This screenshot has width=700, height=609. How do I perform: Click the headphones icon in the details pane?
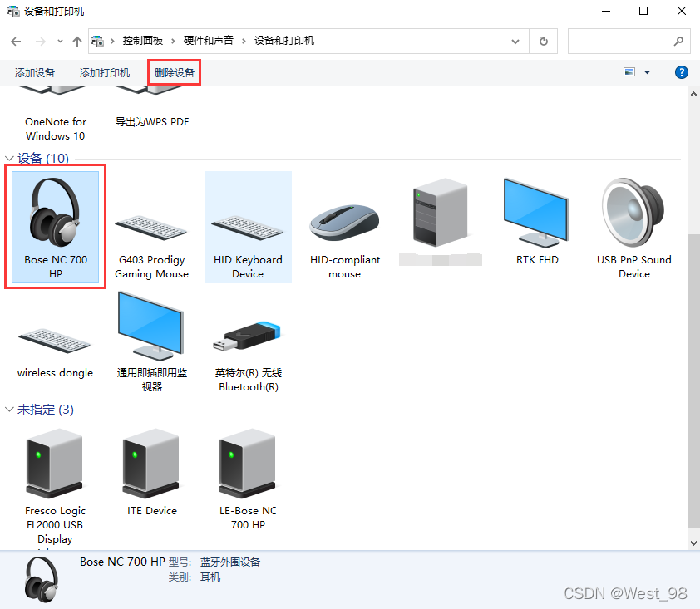42,580
